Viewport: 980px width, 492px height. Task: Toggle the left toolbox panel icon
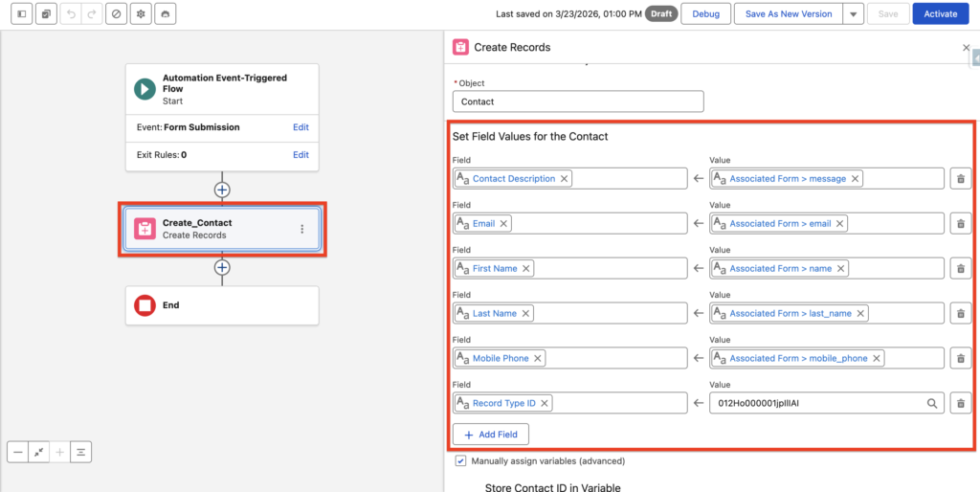21,14
